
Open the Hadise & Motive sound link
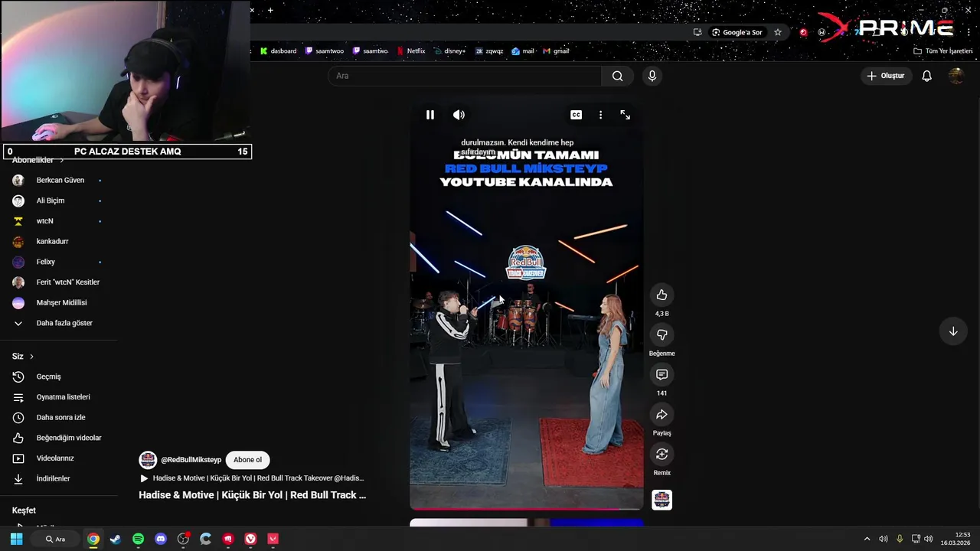253,478
